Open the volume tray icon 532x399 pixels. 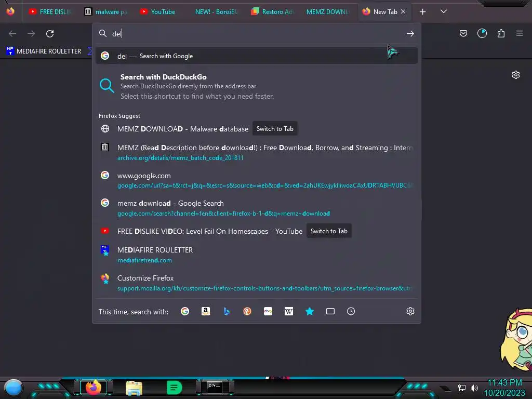pyautogui.click(x=474, y=388)
